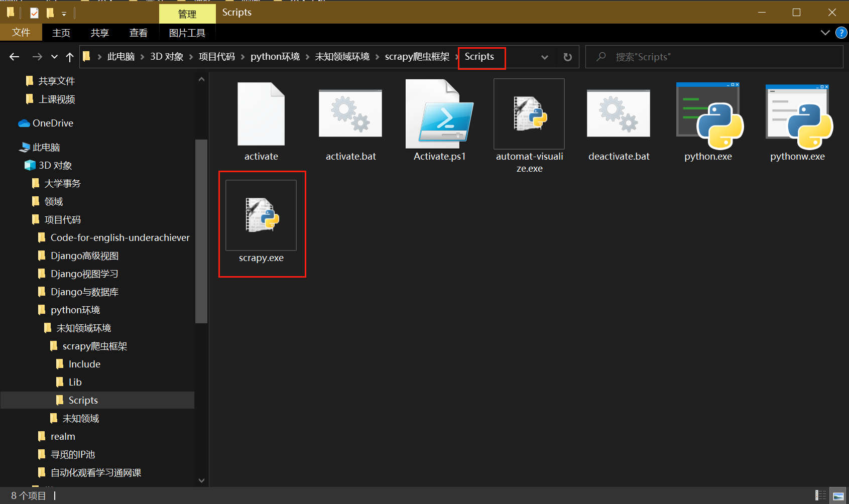Click the new folder quick access icon
849x504 pixels.
tap(50, 13)
